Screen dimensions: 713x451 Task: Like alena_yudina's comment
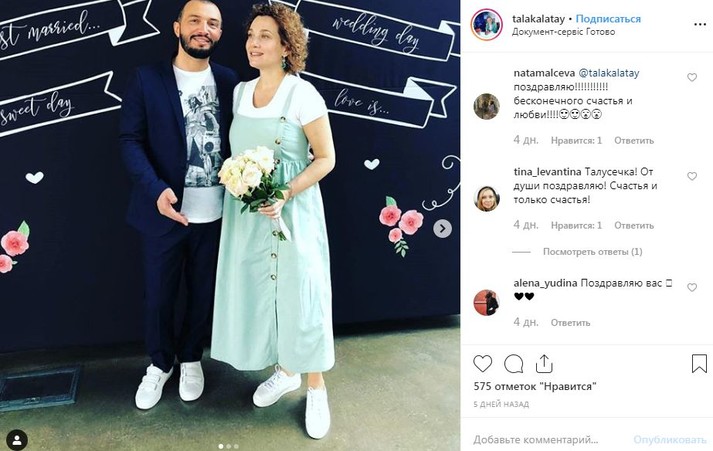(x=692, y=287)
